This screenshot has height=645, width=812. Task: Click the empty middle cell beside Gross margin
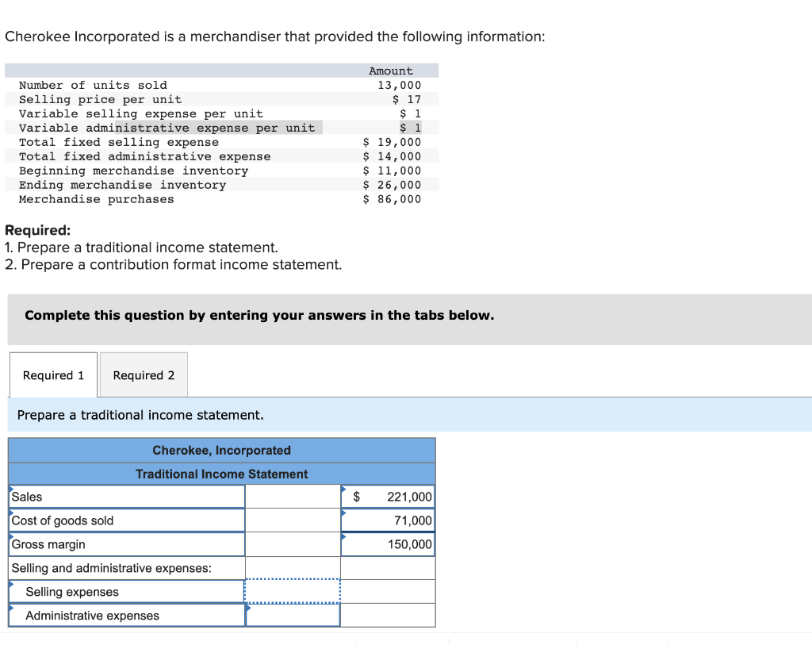click(293, 544)
